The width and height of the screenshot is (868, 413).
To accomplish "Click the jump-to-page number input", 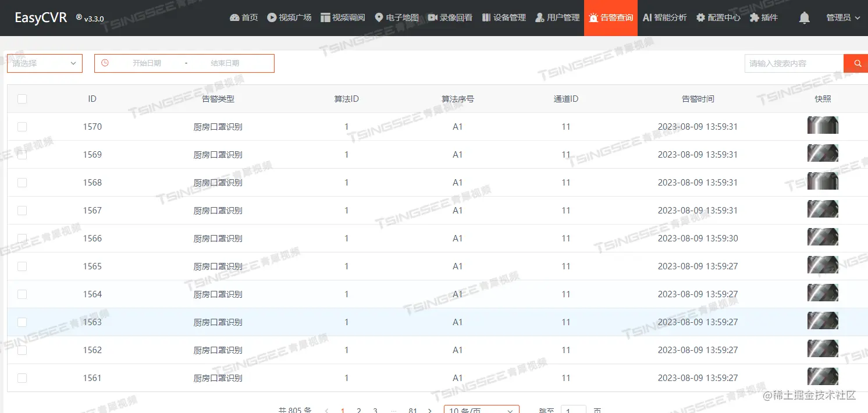I will [x=574, y=410].
